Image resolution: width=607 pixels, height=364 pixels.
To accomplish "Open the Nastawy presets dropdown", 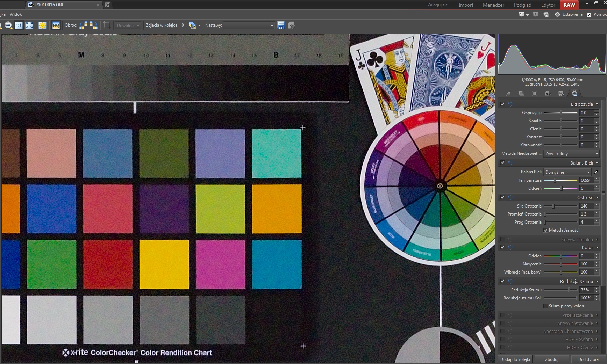I will tap(249, 25).
